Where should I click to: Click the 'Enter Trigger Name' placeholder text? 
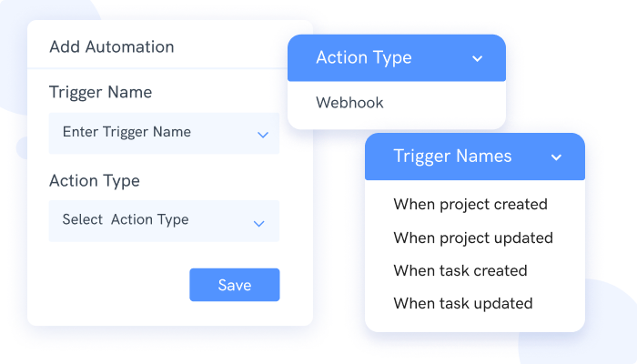[x=126, y=132]
